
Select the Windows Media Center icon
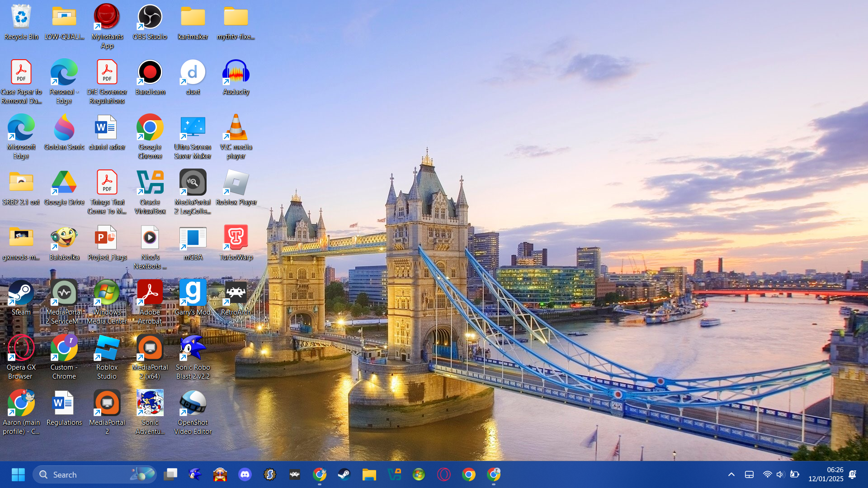click(x=107, y=293)
